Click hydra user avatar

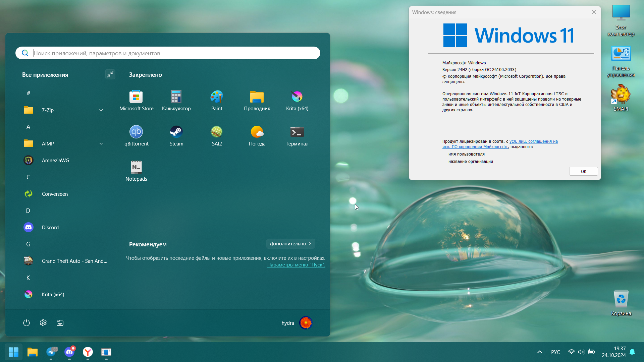coord(306,323)
